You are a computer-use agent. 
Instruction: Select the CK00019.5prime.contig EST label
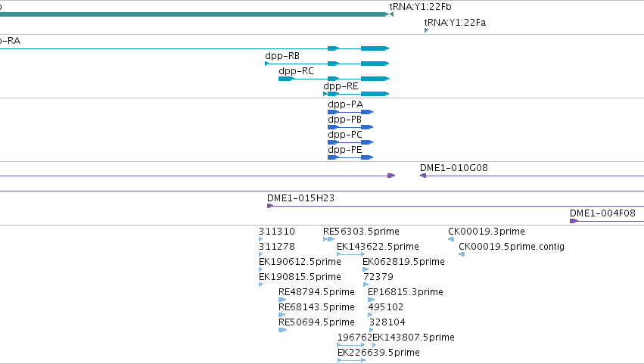point(512,247)
